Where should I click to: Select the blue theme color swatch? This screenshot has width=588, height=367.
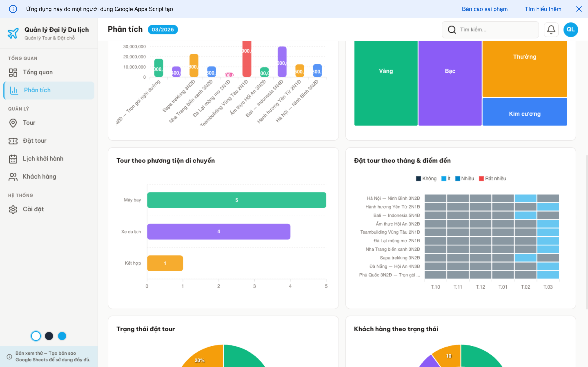[62, 336]
